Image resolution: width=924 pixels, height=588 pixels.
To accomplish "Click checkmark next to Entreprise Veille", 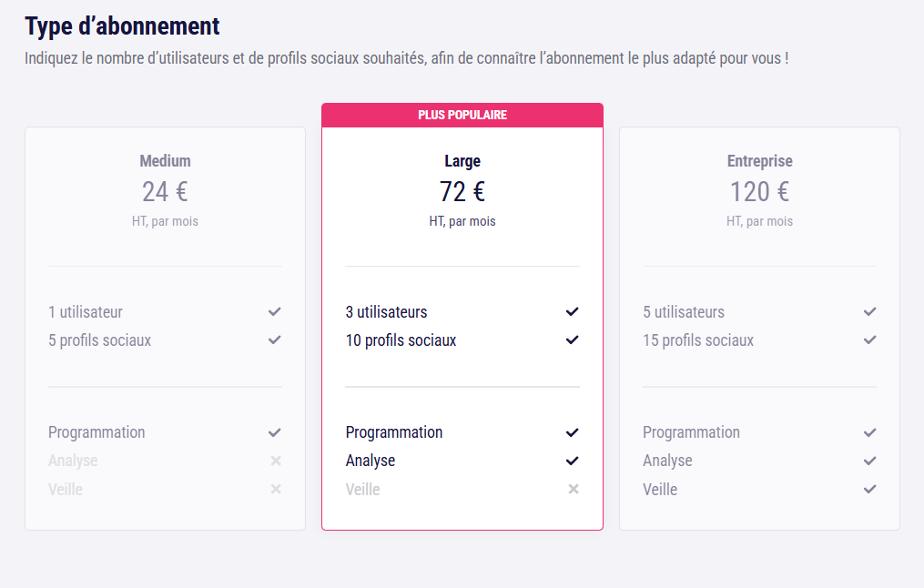I will (x=869, y=489).
